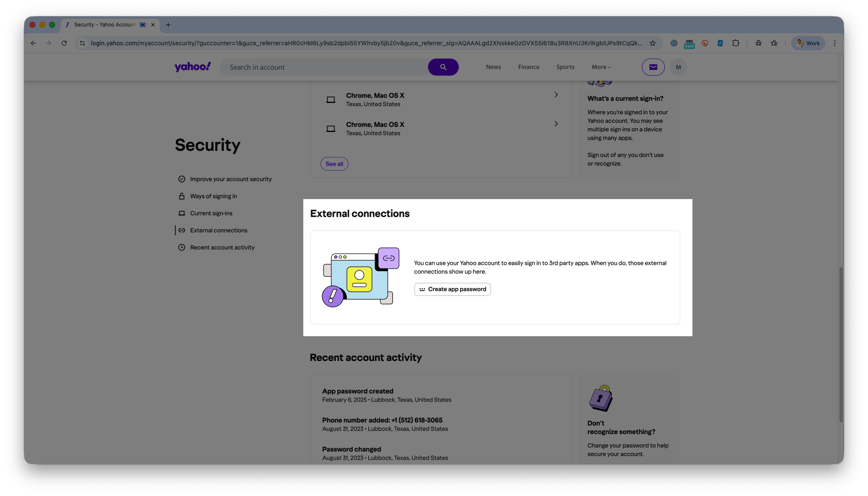This screenshot has height=496, width=868.
Task: Select Recent account activity in sidebar
Action: coord(222,247)
